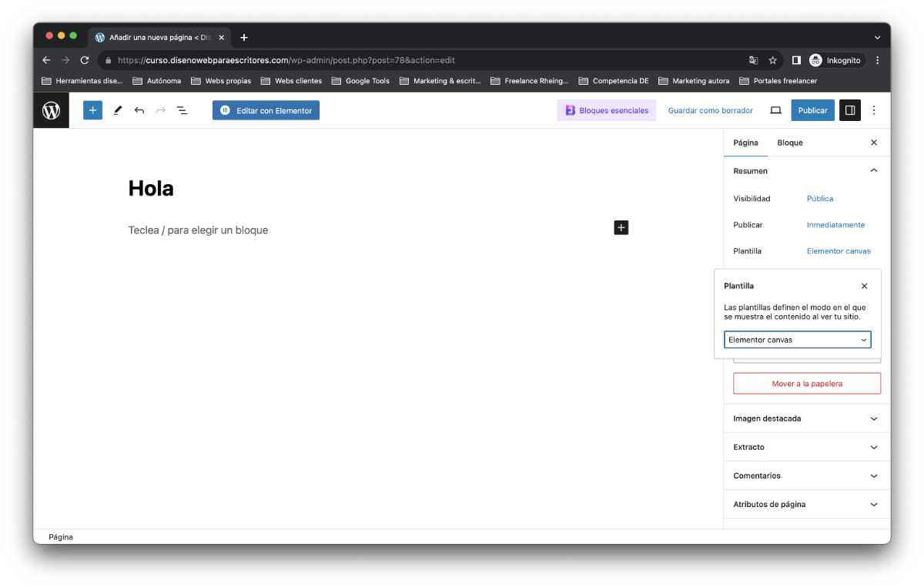The width and height of the screenshot is (924, 588).
Task: Click the Publicar button
Action: (x=812, y=110)
